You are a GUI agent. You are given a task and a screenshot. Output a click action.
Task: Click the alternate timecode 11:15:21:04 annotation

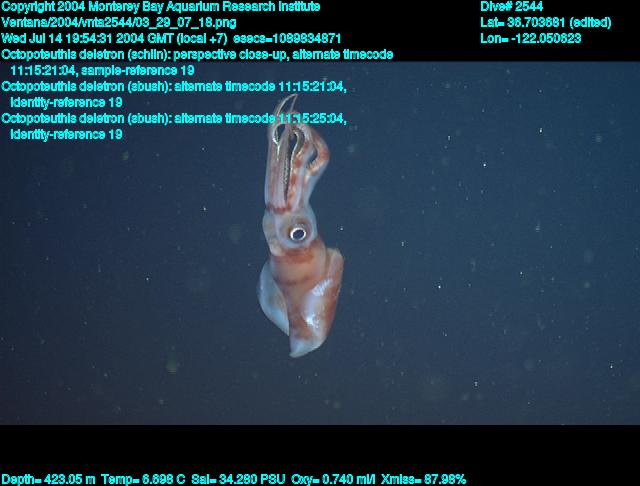tap(174, 87)
